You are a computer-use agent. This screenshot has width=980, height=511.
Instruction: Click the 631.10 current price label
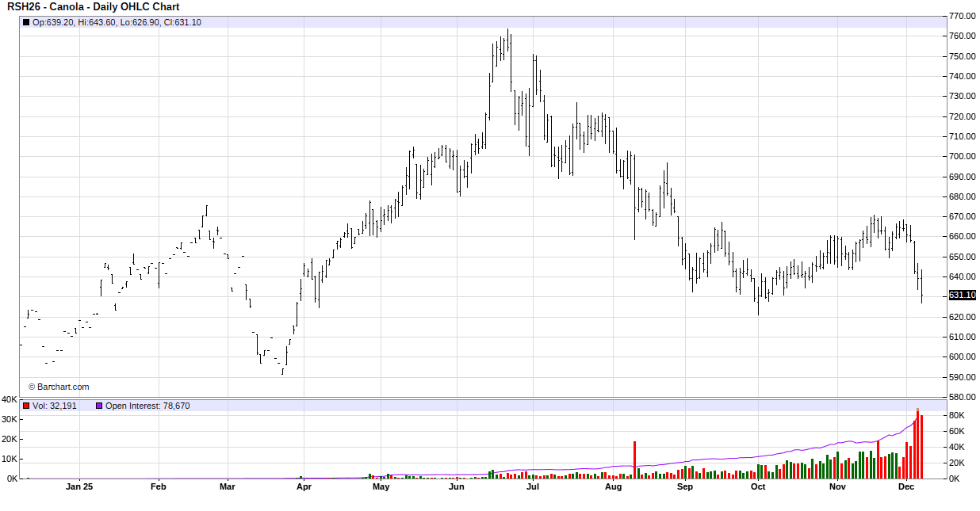coord(962,295)
